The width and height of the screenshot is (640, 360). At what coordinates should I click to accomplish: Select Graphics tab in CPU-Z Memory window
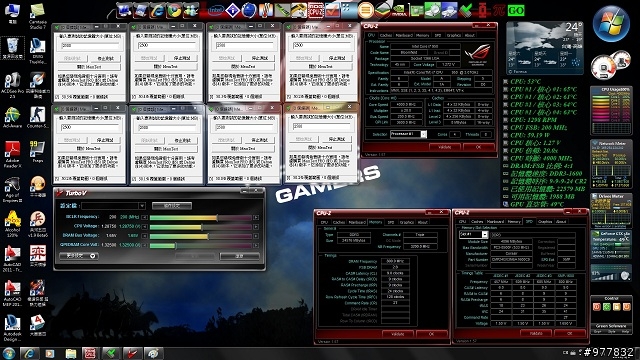coord(407,222)
